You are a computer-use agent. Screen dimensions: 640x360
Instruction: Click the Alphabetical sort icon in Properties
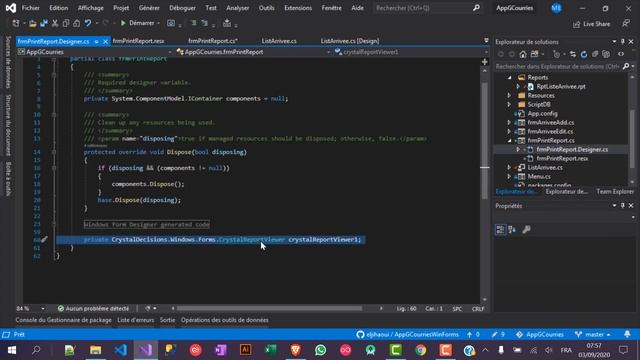pyautogui.click(x=512, y=229)
